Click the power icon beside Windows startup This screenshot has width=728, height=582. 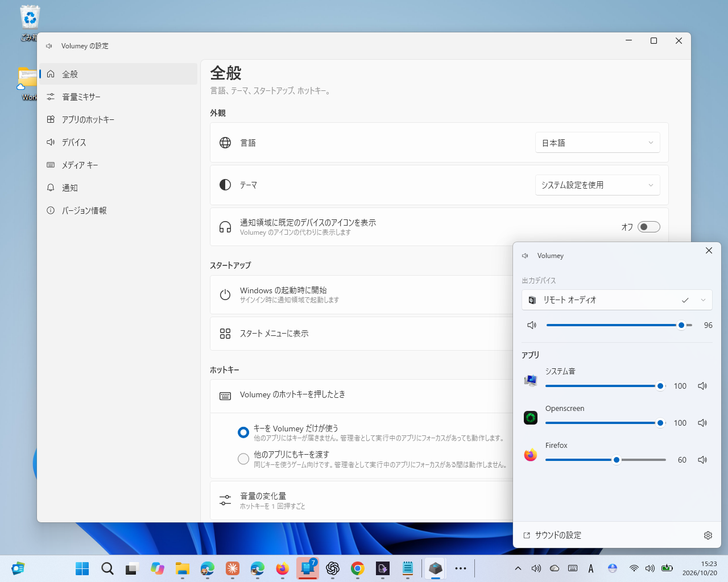tap(225, 294)
